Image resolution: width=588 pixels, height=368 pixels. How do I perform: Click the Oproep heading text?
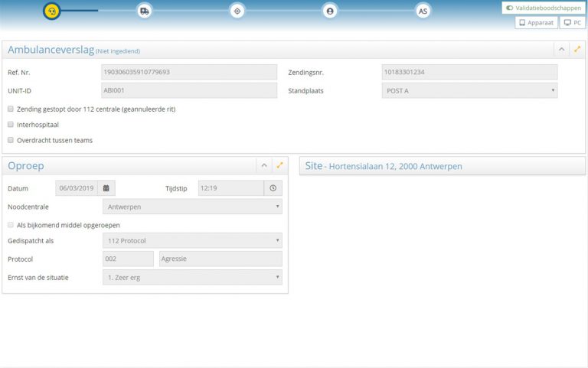click(x=26, y=165)
